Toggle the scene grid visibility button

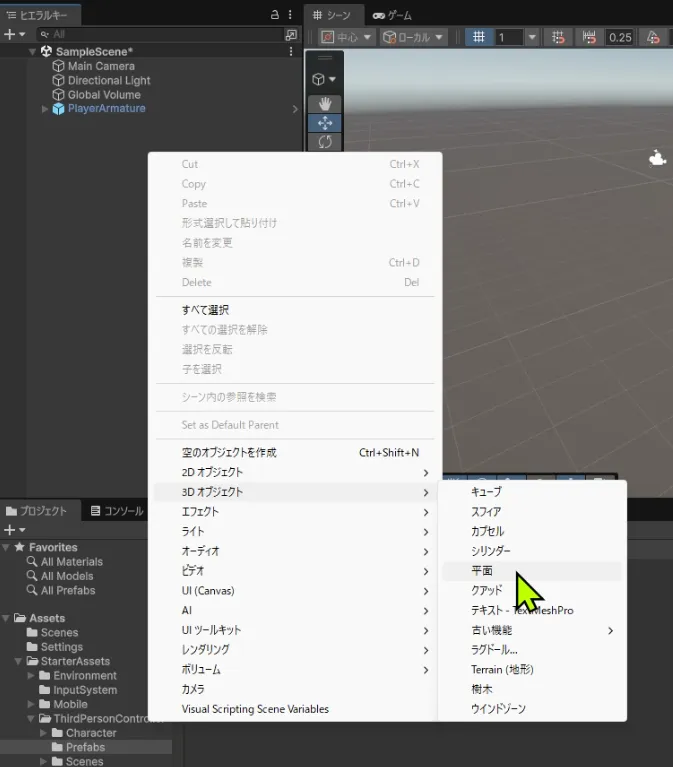(479, 37)
